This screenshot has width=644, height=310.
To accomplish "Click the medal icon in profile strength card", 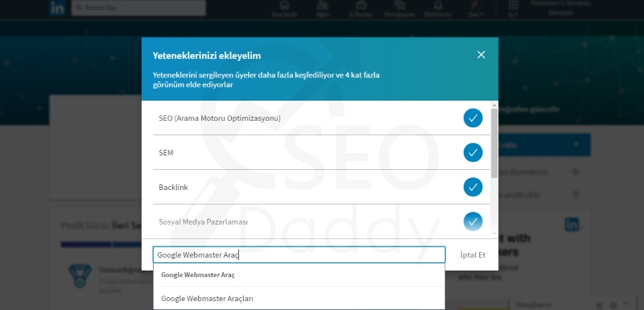I will pos(80,275).
